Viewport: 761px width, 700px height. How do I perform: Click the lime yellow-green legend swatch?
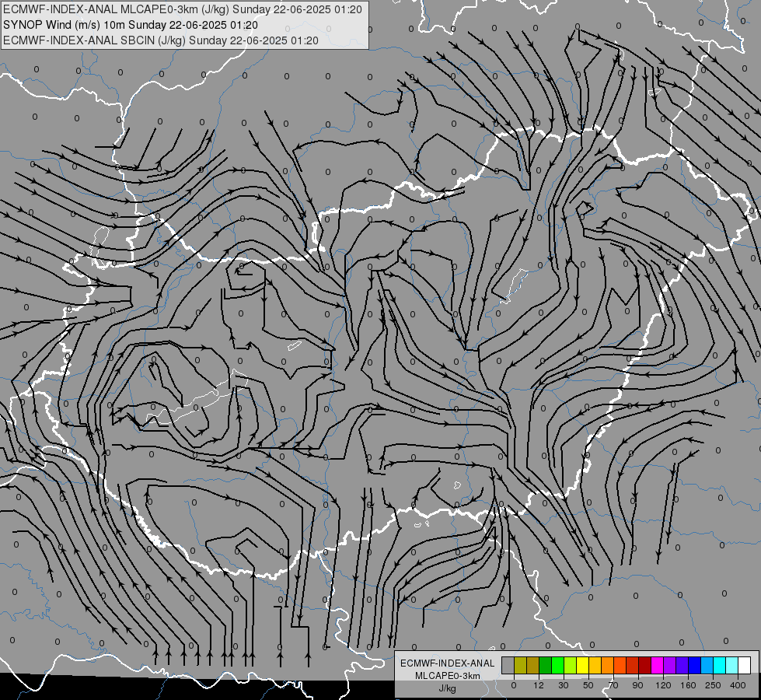click(x=571, y=665)
